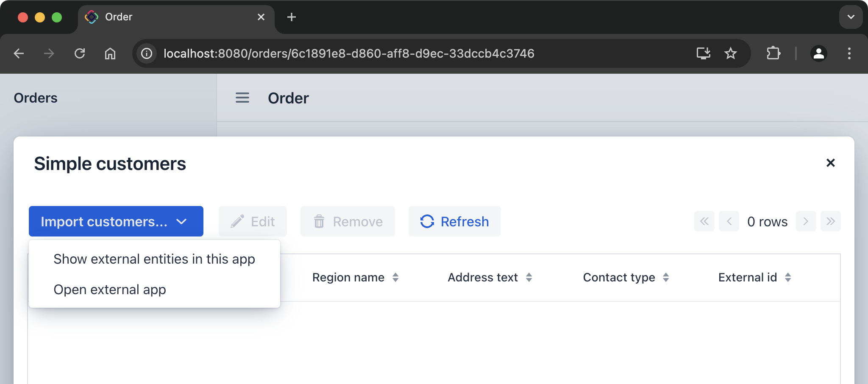Image resolution: width=868 pixels, height=384 pixels.
Task: Select Show external entities in this app
Action: [154, 259]
